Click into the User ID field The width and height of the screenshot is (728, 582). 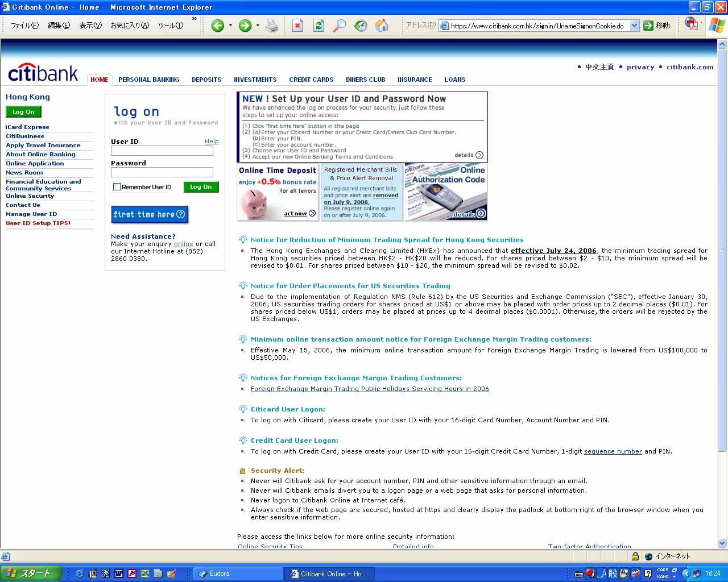tap(162, 151)
